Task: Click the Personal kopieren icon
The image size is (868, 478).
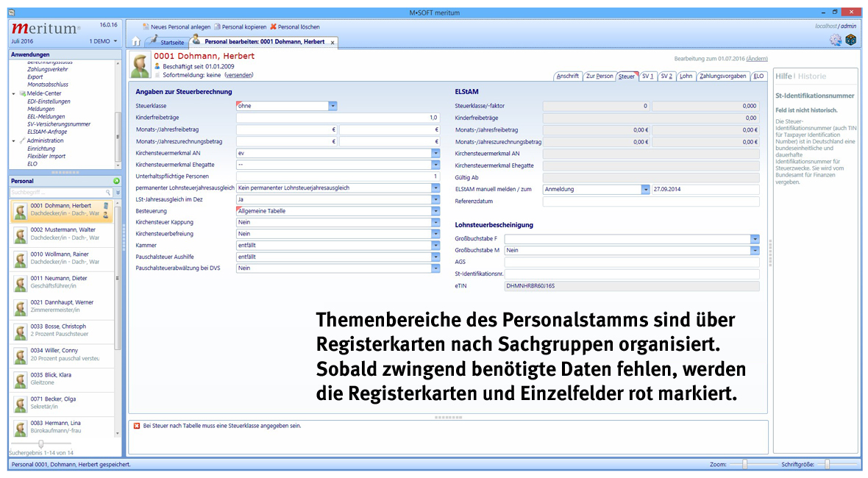Action: pos(217,26)
